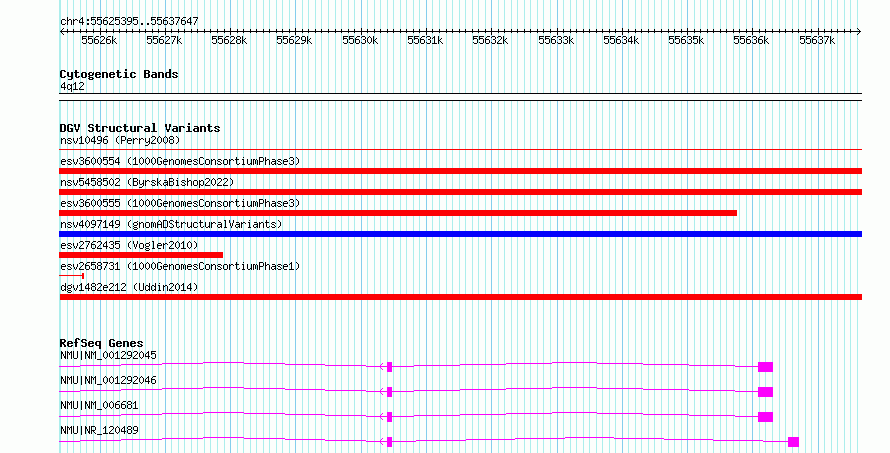
Task: Click the 55628k ruler tick label
Action: 229,40
